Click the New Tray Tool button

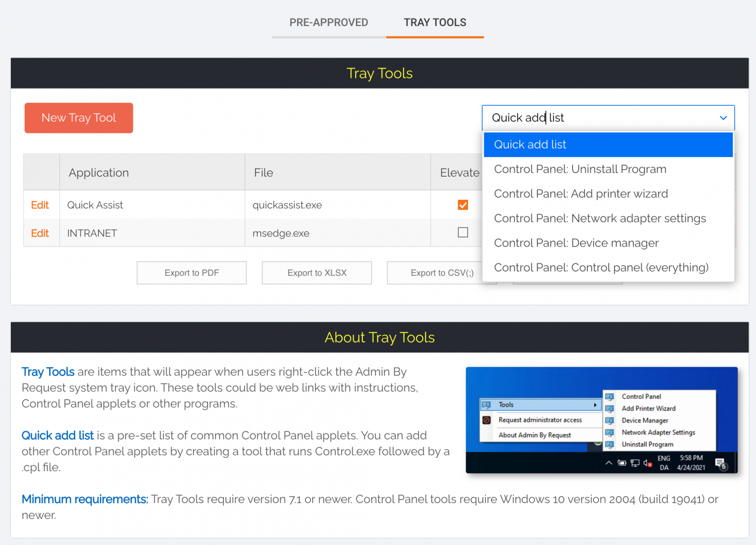(x=78, y=118)
